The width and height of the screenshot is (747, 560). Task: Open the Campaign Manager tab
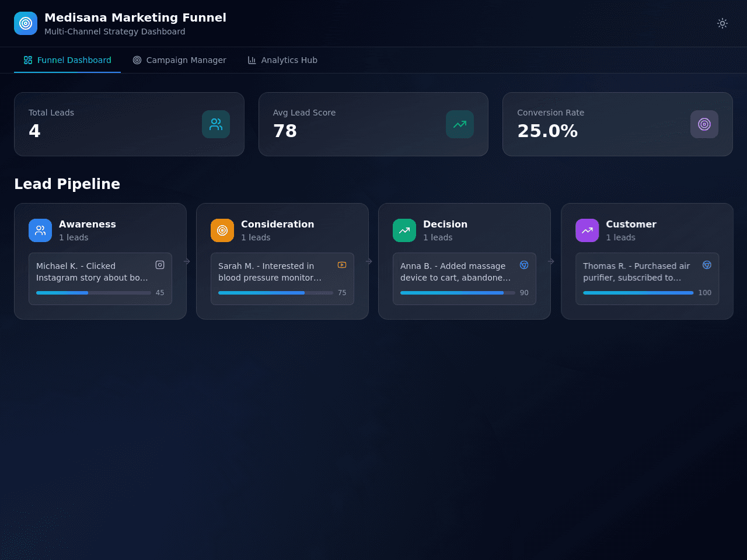click(x=180, y=60)
